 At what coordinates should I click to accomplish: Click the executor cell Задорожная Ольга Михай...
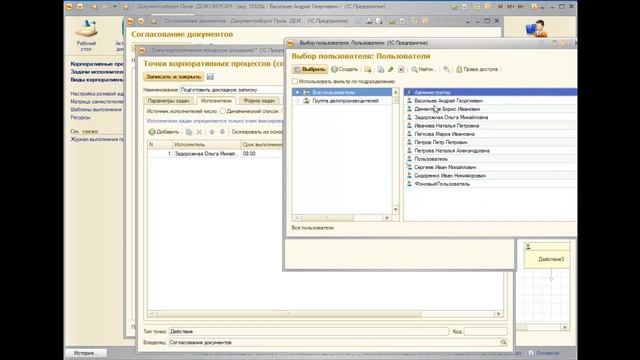click(x=206, y=154)
